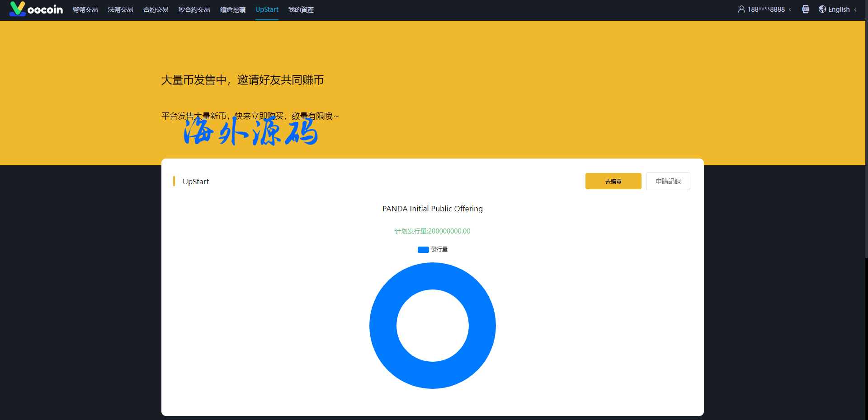Click the globe language icon
868x420 pixels.
(822, 9)
